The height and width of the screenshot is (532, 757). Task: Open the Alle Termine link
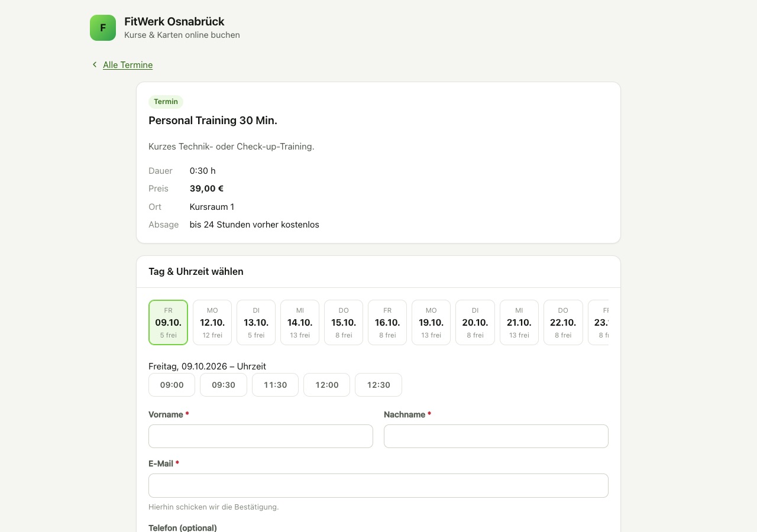[x=128, y=65]
